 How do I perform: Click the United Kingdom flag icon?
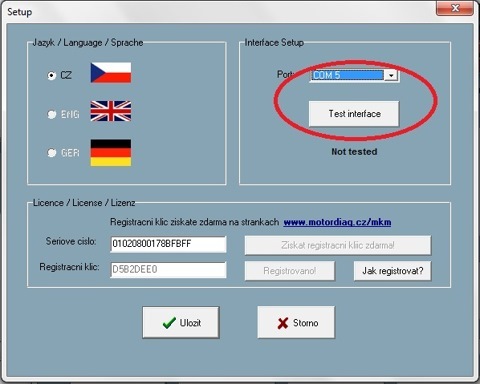pyautogui.click(x=111, y=111)
